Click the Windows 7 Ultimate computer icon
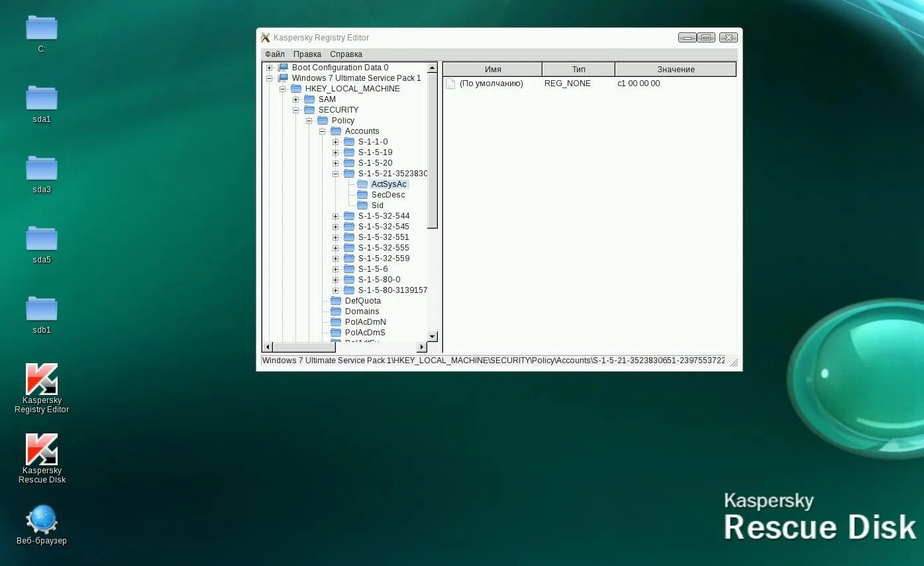 coord(283,78)
